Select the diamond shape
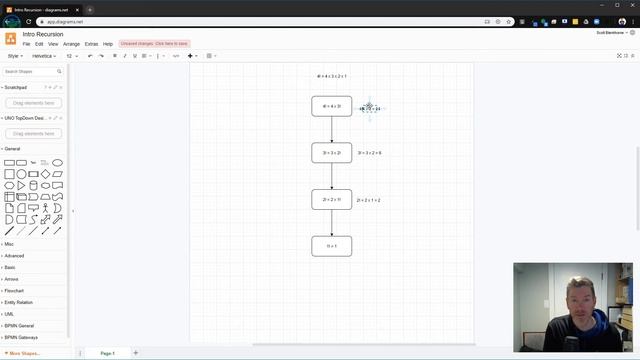Viewport: 640px width, 360px height. 45,174
